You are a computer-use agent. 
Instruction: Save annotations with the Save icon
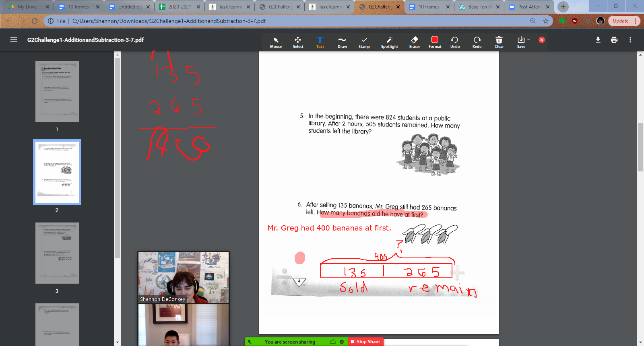[521, 42]
